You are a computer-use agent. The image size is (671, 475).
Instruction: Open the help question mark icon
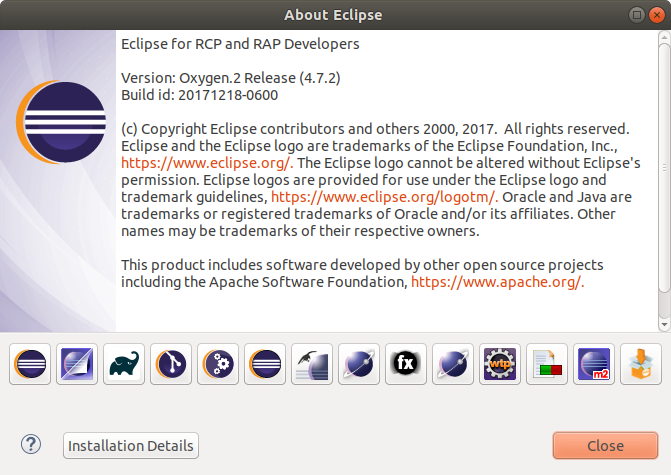tap(31, 445)
